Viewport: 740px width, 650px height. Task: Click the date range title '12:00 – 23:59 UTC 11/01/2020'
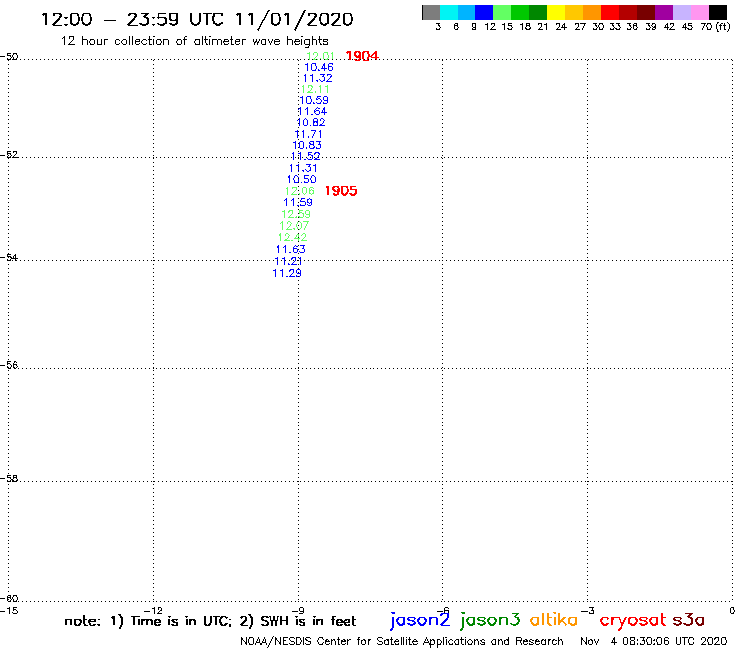click(197, 20)
